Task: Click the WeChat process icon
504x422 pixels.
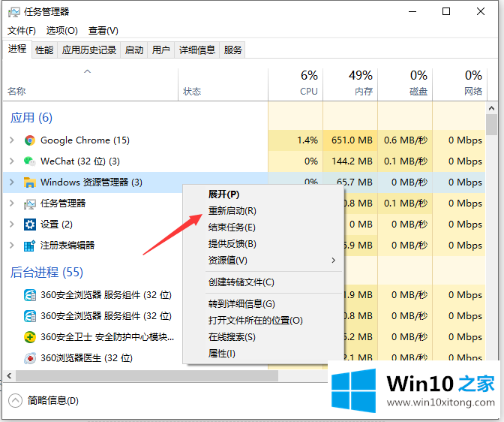Action: click(29, 161)
